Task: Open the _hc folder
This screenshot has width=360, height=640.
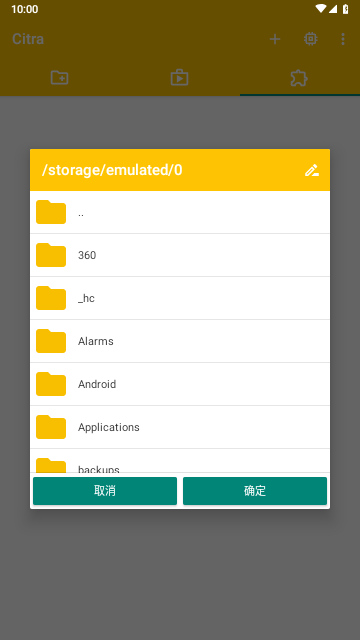Action: point(180,298)
